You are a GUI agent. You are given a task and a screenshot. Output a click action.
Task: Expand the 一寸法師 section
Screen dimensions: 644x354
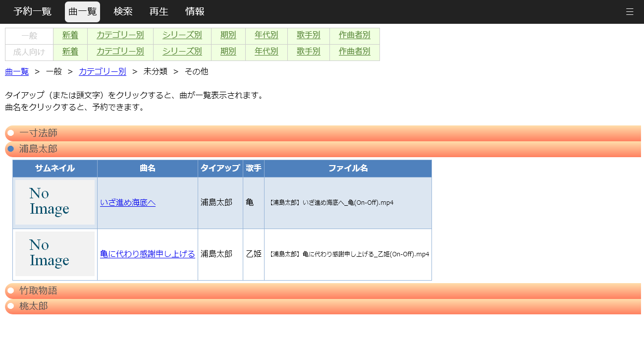[x=323, y=133]
